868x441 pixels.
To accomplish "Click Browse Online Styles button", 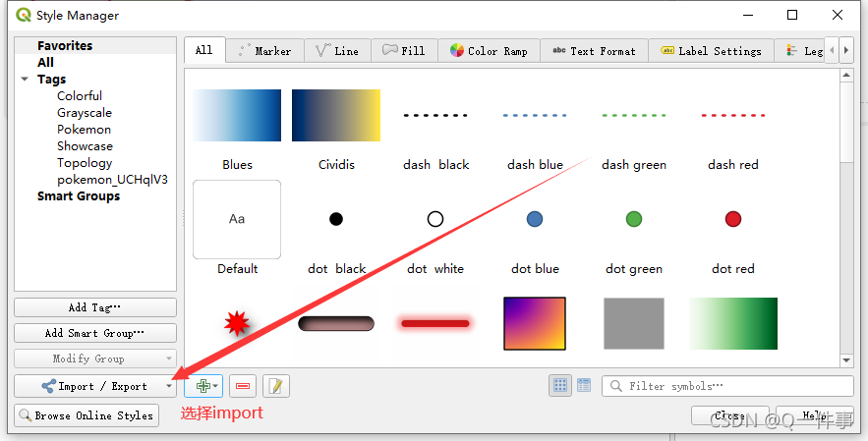I will [87, 415].
